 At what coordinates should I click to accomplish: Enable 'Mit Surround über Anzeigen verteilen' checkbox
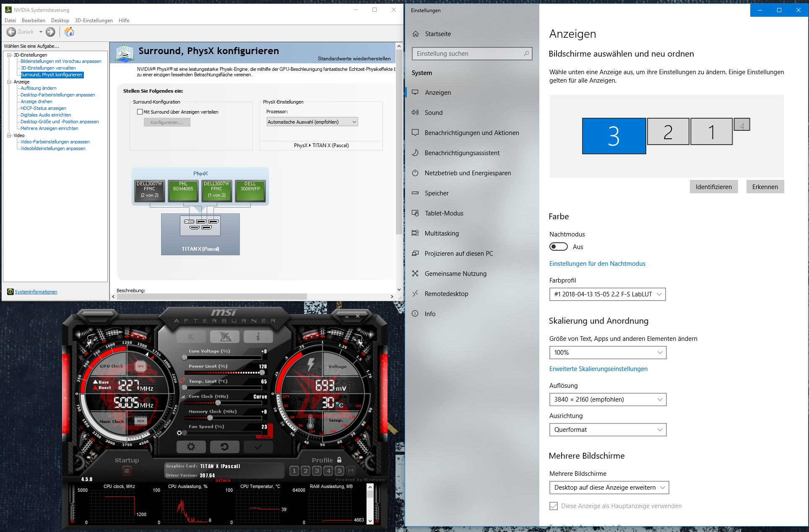pos(140,112)
